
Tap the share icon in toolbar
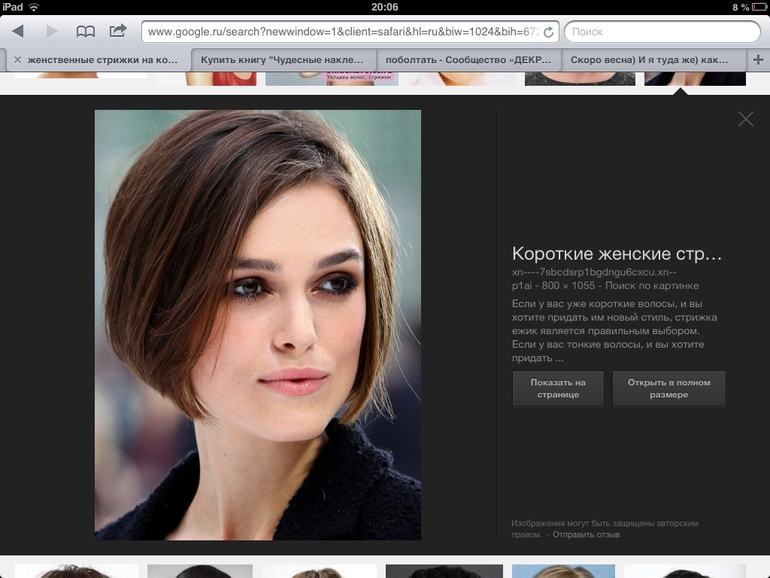(x=118, y=32)
